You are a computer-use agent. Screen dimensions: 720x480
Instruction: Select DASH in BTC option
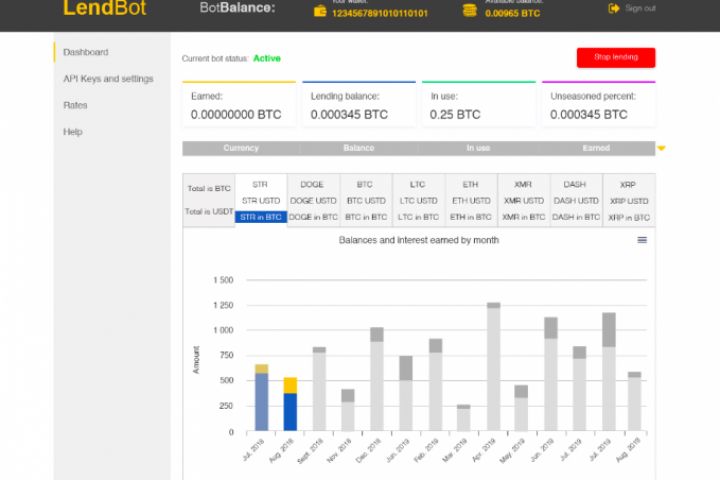(x=576, y=217)
